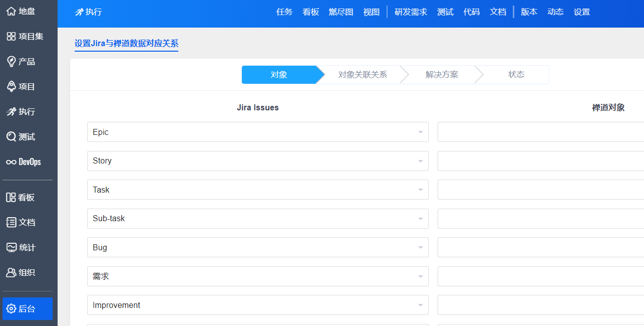The image size is (644, 326).
Task: Click the 文档 document icon in sidebar
Action: click(x=11, y=222)
